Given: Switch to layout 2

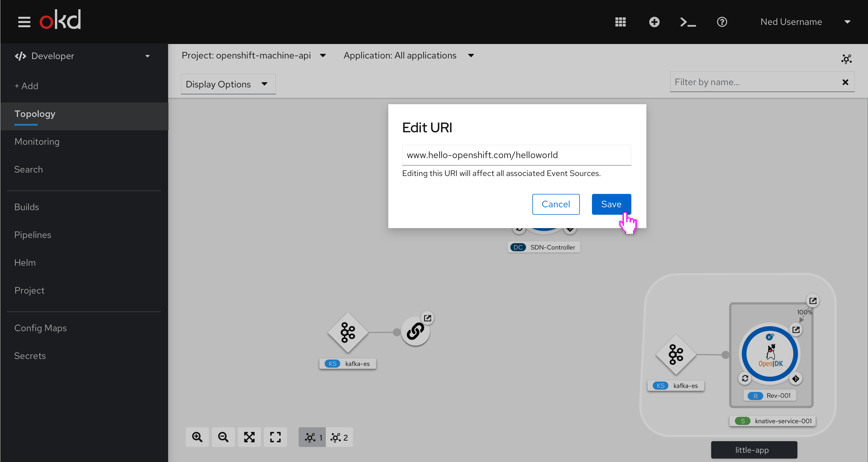Looking at the screenshot, I should (339, 437).
